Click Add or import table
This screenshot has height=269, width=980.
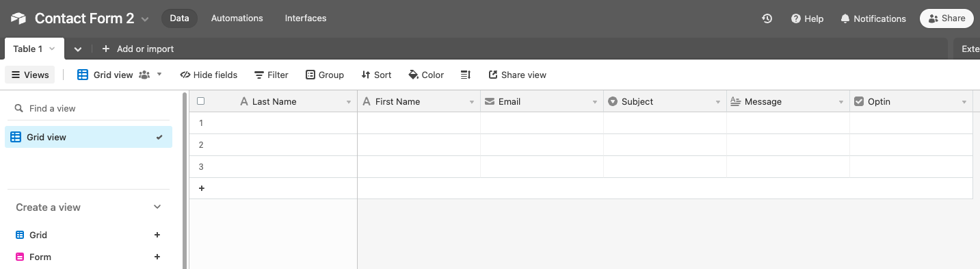tap(138, 49)
